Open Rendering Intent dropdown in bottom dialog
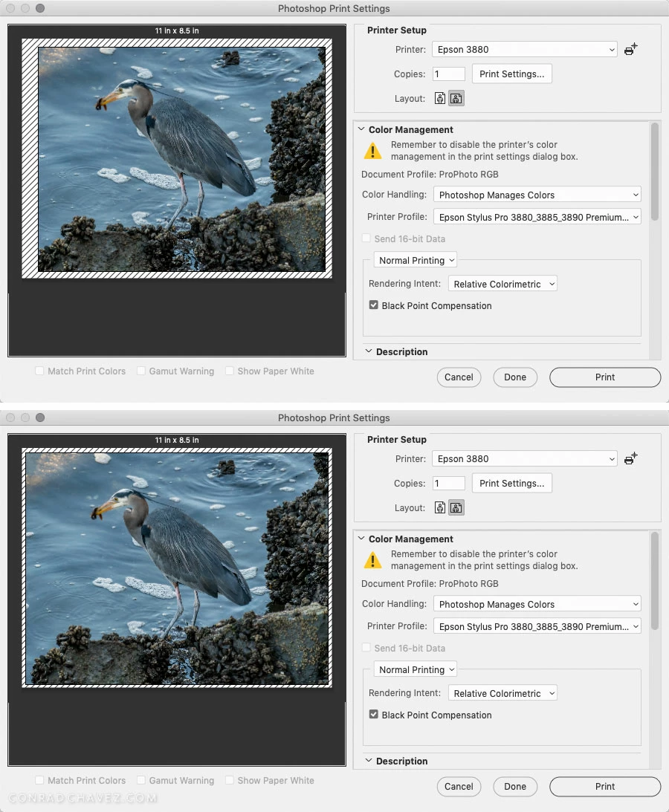The height and width of the screenshot is (812, 669). [502, 693]
